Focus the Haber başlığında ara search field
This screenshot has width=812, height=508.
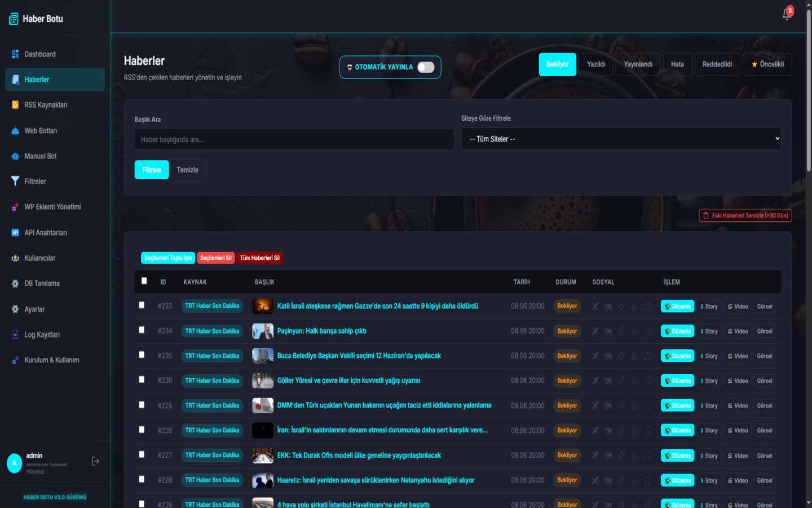point(294,139)
